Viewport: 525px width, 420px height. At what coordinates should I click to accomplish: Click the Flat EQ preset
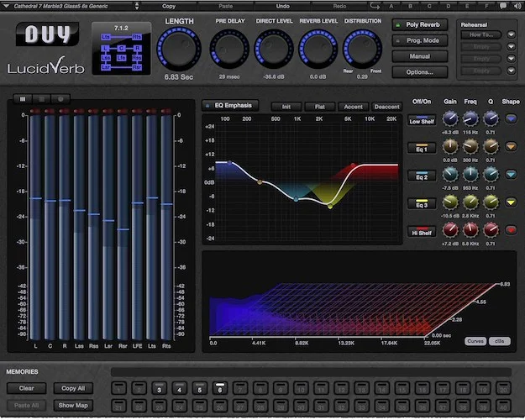[x=320, y=107]
